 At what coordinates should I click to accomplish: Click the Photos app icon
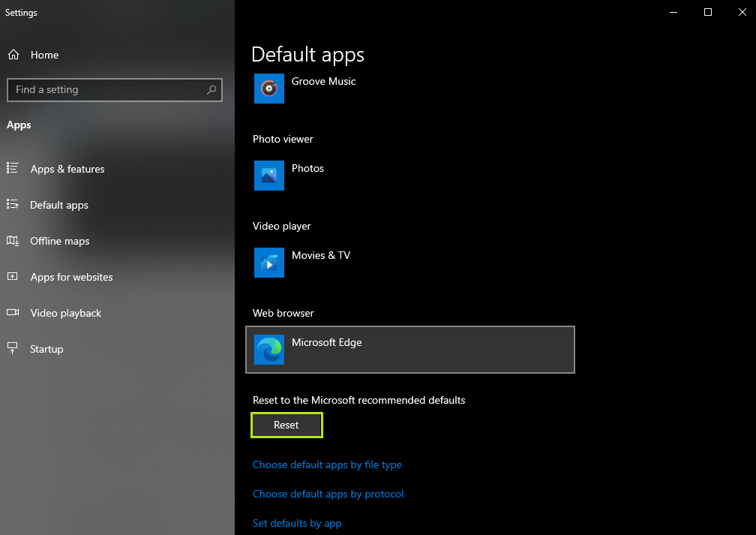click(269, 176)
